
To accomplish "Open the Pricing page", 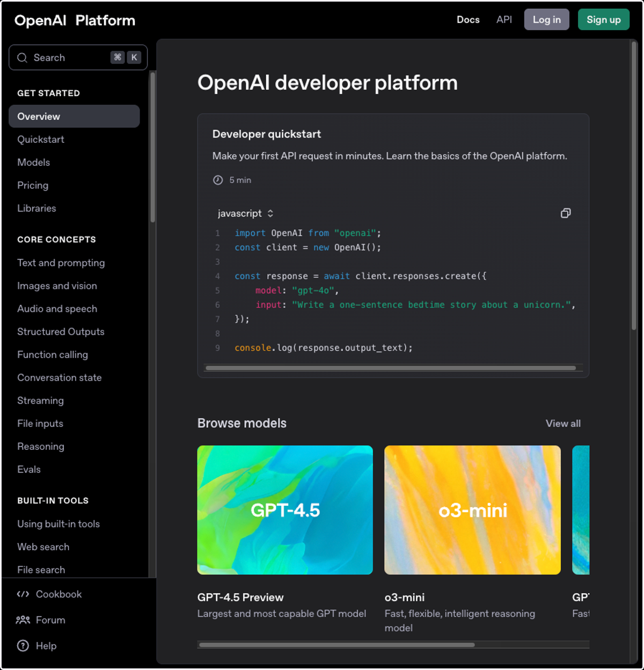I will 33,185.
